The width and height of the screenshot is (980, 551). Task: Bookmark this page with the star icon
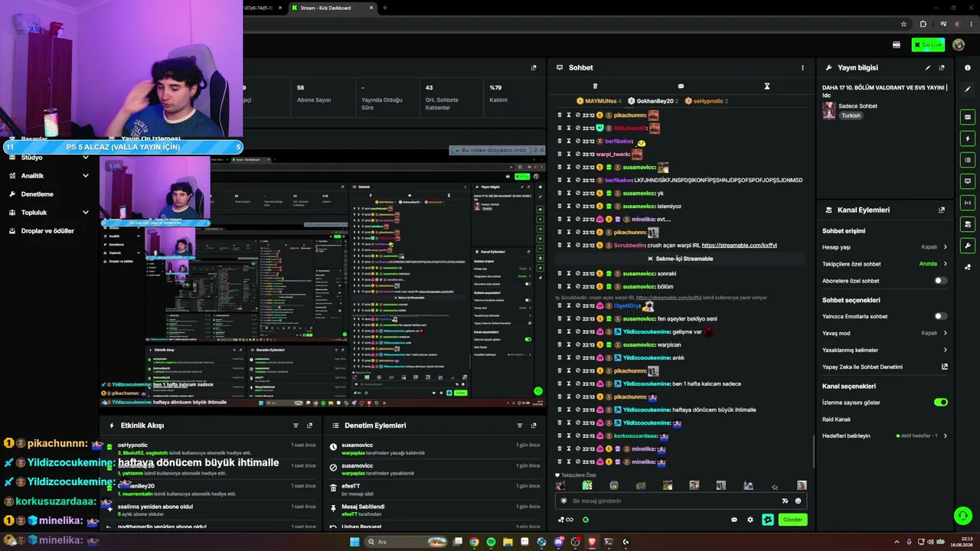[903, 24]
